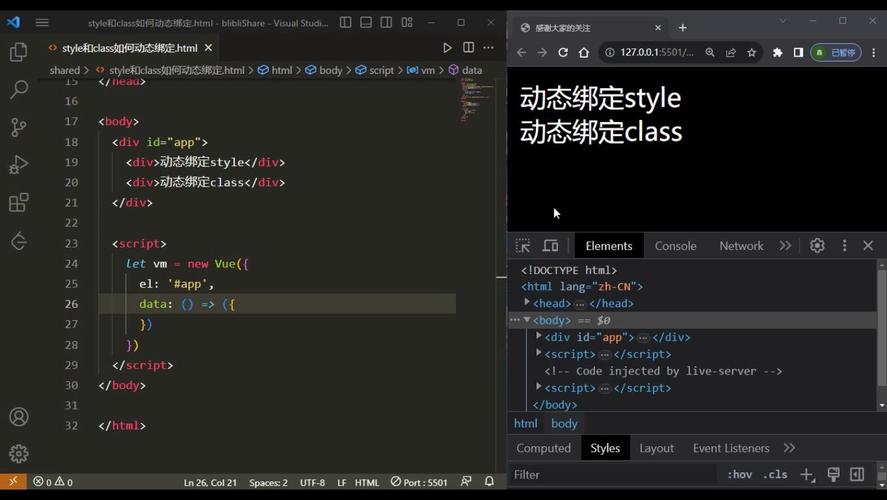887x500 pixels.
Task: Open the vm breadcrumb segment
Action: pyautogui.click(x=421, y=70)
